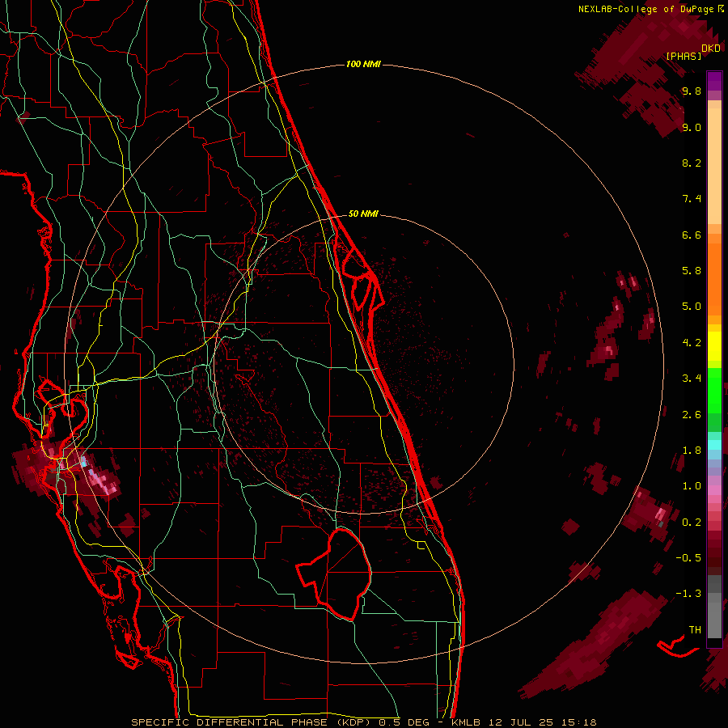Click the 2.6 value on color scale
This screenshot has height=728, width=728.
(x=692, y=415)
